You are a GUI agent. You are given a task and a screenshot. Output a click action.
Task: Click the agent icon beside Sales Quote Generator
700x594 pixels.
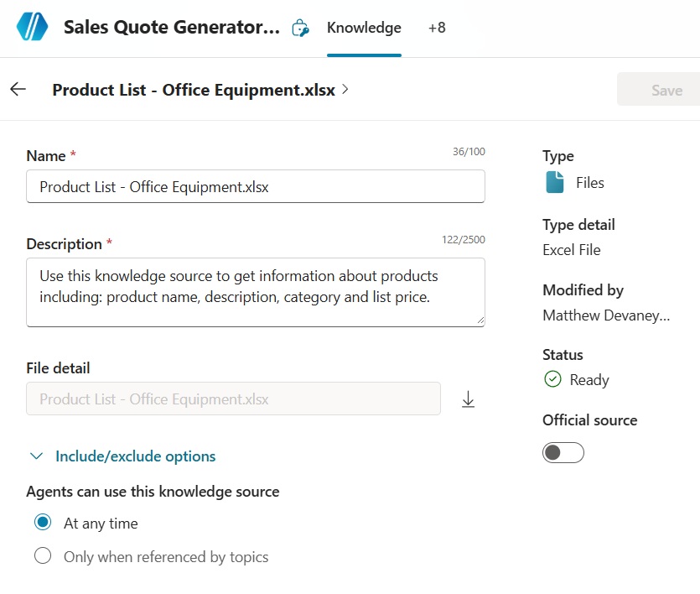[299, 29]
